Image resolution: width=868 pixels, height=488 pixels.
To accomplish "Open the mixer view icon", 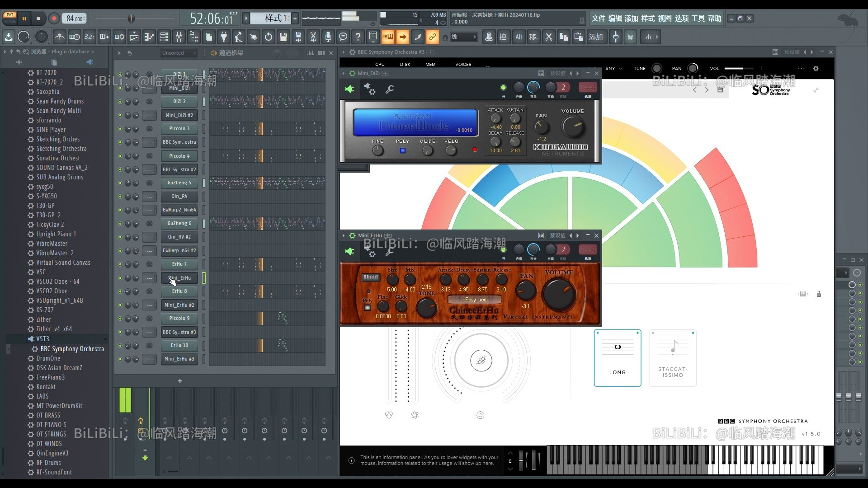I will pos(179,37).
